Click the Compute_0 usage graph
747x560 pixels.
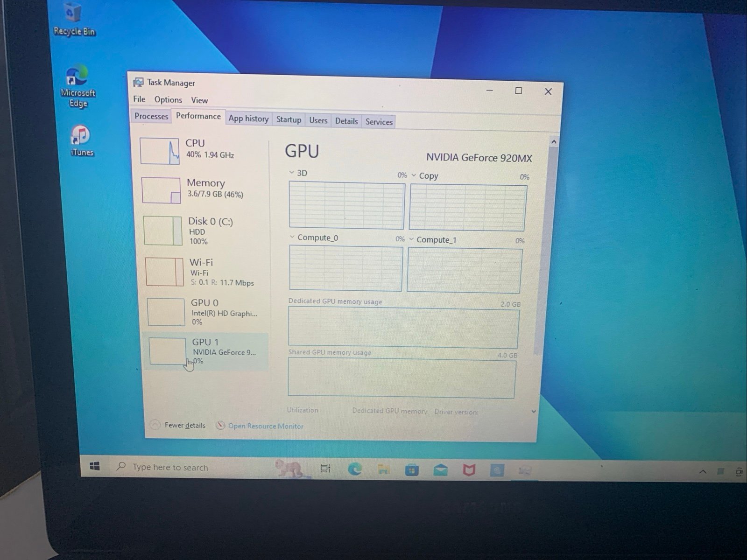[x=345, y=268]
